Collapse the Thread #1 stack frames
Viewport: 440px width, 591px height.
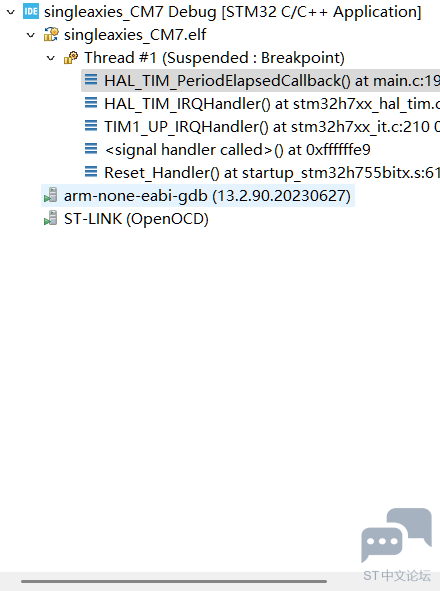[51, 58]
